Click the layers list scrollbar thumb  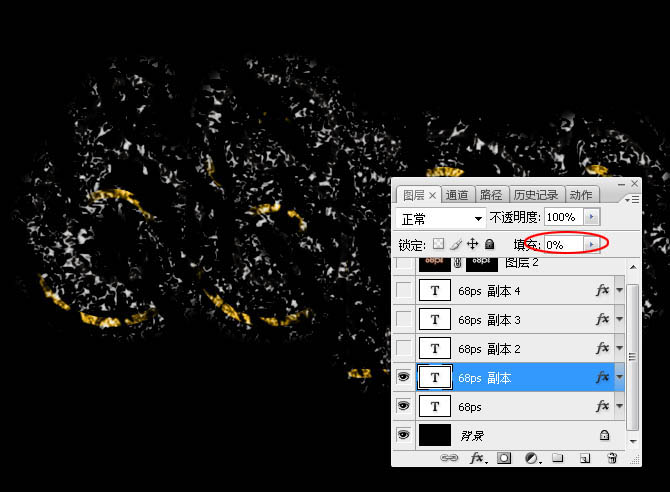[632, 357]
